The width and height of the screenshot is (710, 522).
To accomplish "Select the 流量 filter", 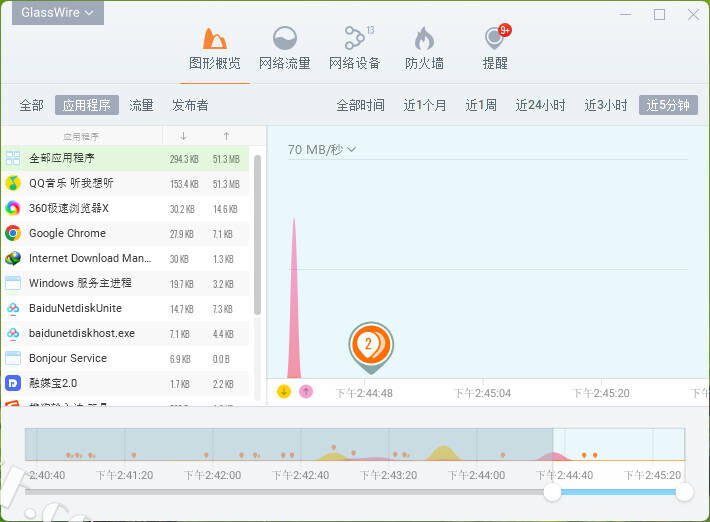I will click(141, 105).
